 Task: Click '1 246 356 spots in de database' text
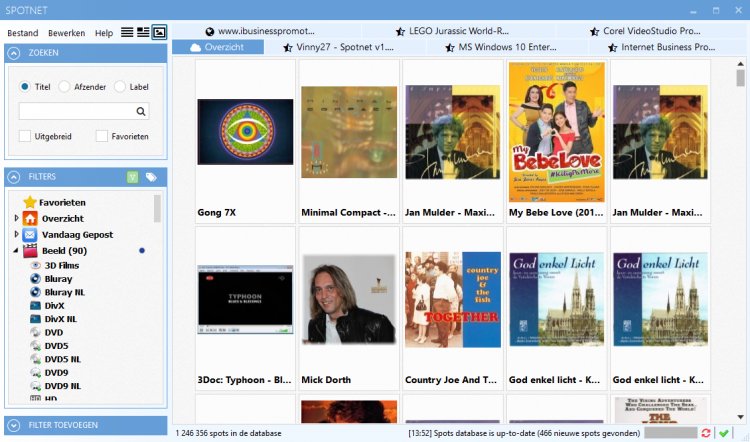(x=228, y=433)
